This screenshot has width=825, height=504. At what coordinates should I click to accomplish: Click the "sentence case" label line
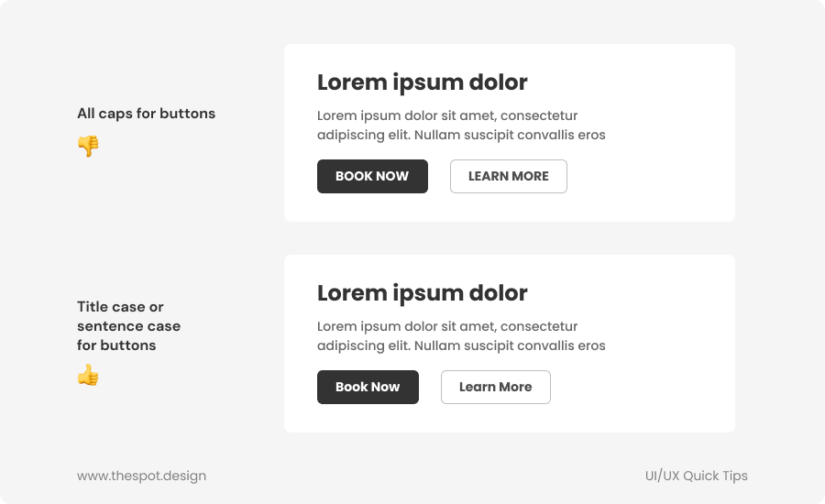[128, 326]
